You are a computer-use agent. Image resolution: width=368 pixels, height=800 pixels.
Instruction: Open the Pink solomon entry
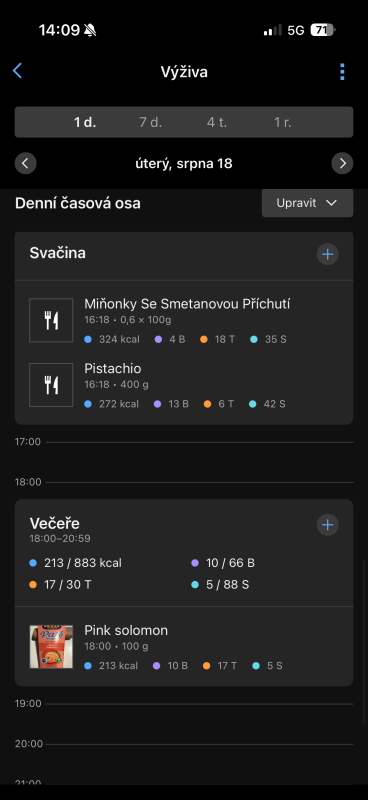(184, 646)
